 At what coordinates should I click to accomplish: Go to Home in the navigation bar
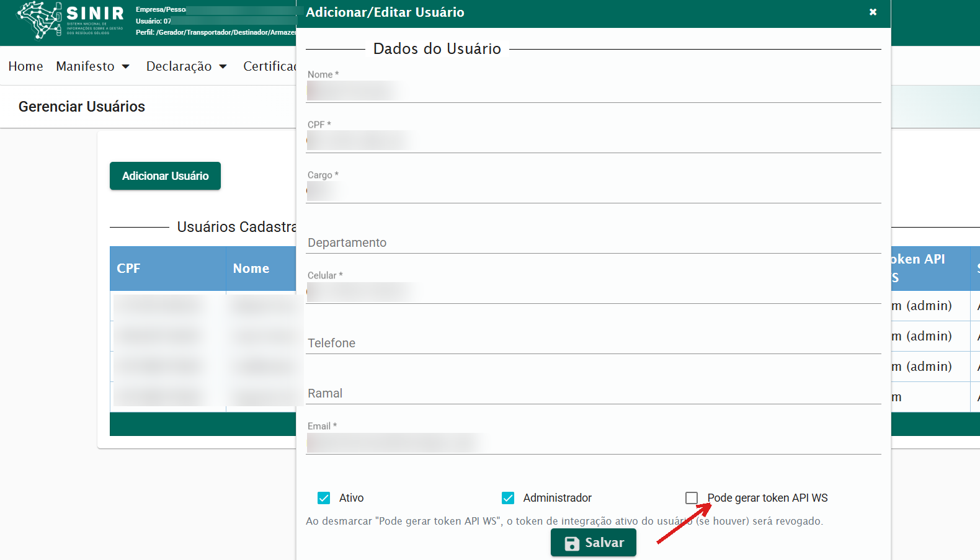[x=25, y=66]
